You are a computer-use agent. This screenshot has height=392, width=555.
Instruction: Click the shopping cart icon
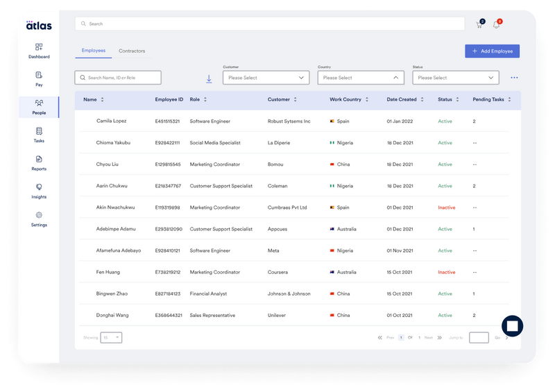(479, 24)
